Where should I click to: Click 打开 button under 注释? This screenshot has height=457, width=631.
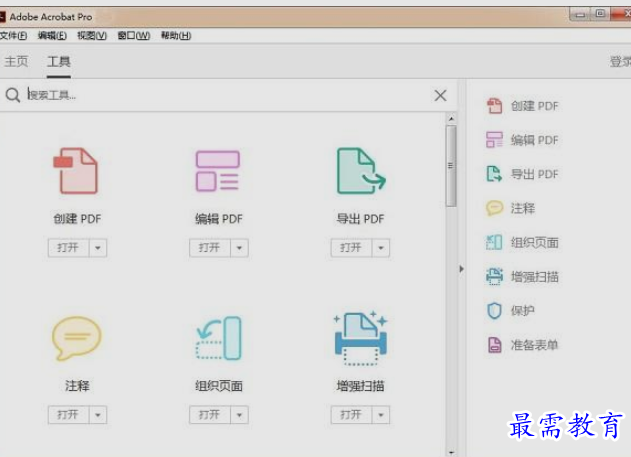click(x=68, y=415)
